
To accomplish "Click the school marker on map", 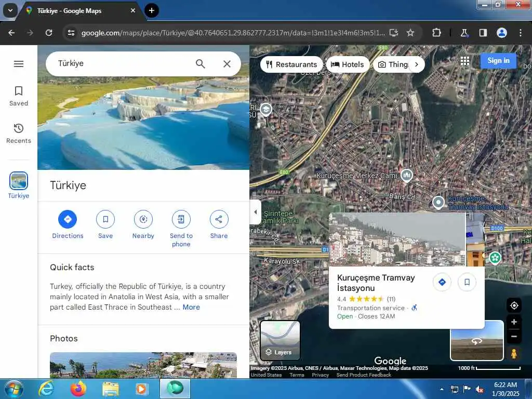I will coord(265,109).
